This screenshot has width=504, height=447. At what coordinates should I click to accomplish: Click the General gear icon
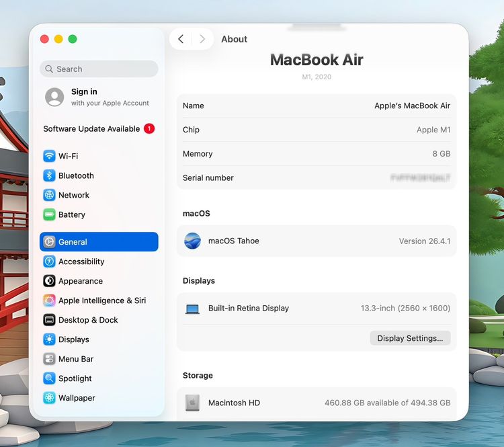(49, 242)
